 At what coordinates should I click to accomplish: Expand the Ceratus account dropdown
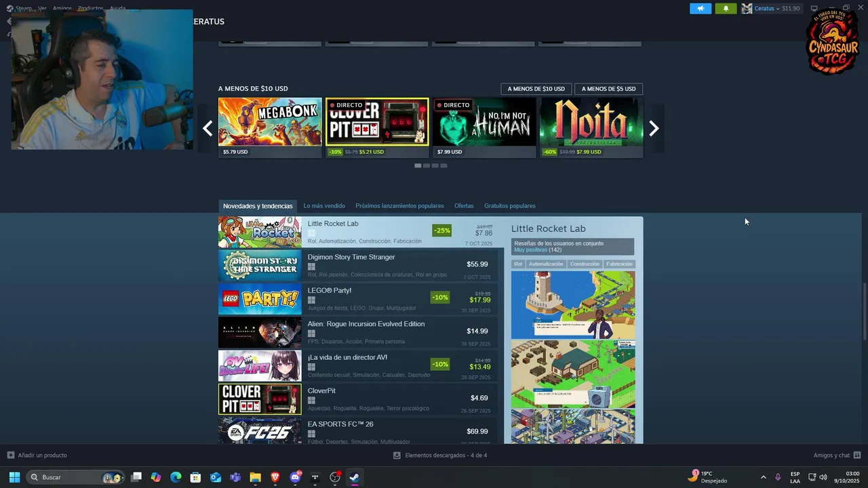[x=778, y=9]
